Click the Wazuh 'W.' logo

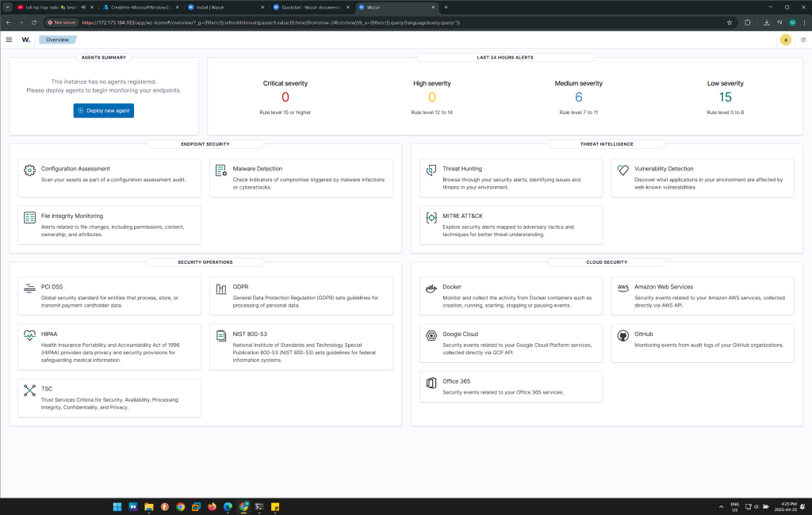coord(26,40)
